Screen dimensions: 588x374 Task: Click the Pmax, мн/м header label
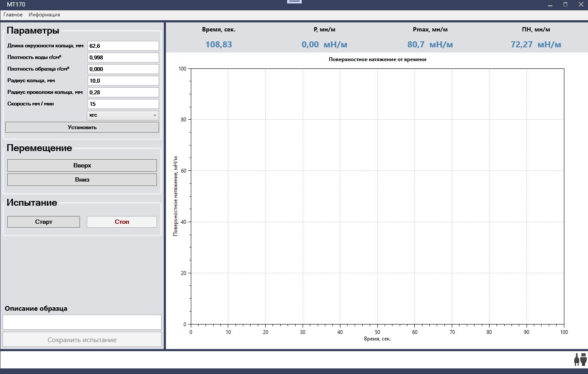coord(430,30)
